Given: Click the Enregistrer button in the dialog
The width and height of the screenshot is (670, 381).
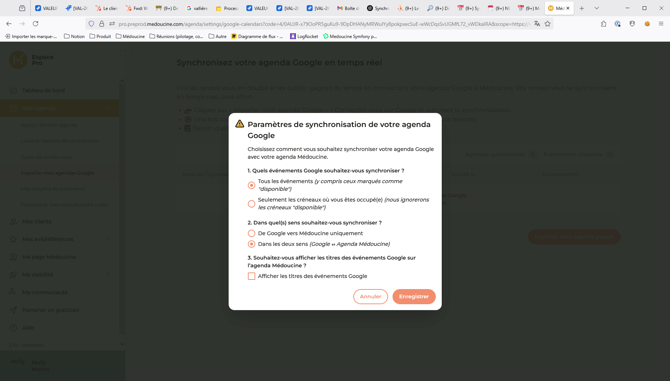Looking at the screenshot, I should click(414, 296).
